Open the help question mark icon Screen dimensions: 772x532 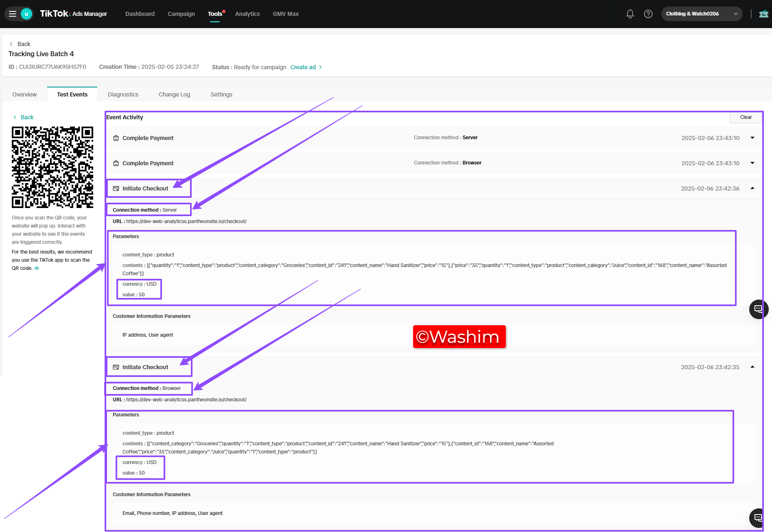tap(648, 14)
